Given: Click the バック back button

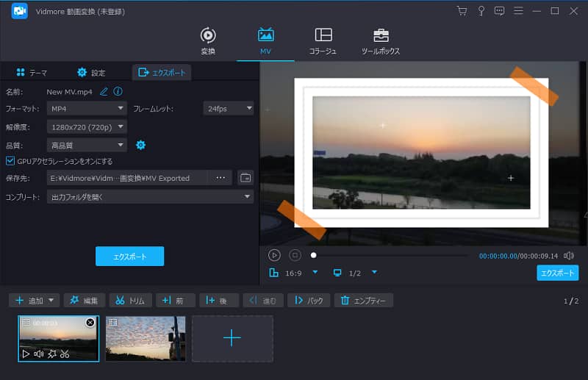Looking at the screenshot, I should [309, 301].
